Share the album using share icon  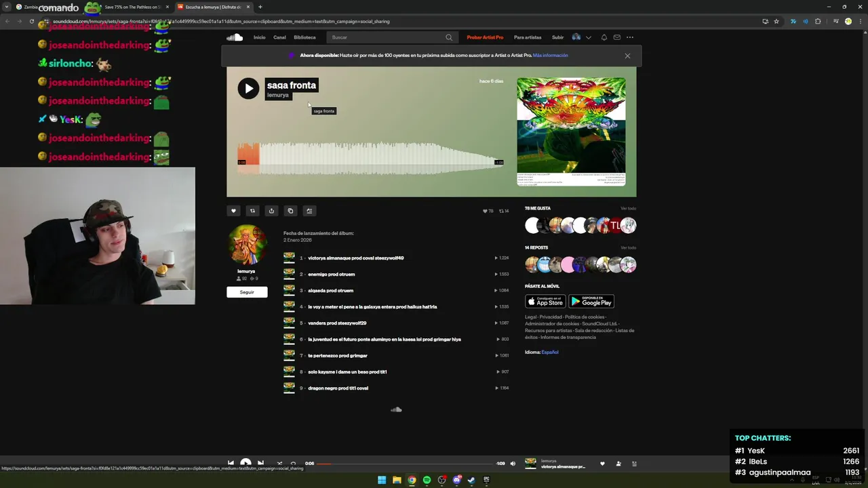point(271,211)
